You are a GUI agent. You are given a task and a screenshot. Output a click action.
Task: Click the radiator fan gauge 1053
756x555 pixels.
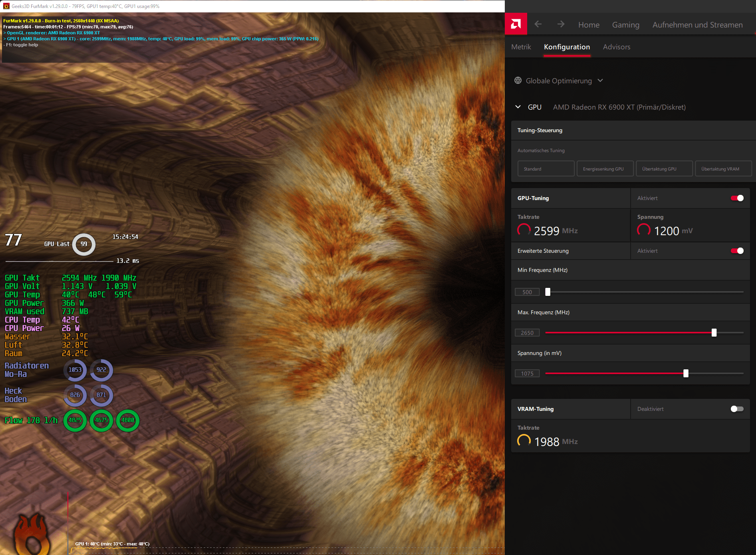[x=75, y=370]
